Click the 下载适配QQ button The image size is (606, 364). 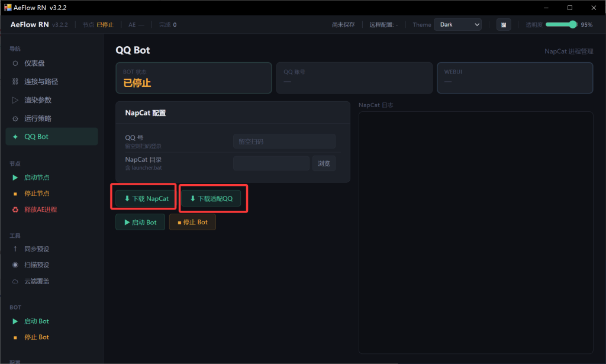click(x=211, y=199)
